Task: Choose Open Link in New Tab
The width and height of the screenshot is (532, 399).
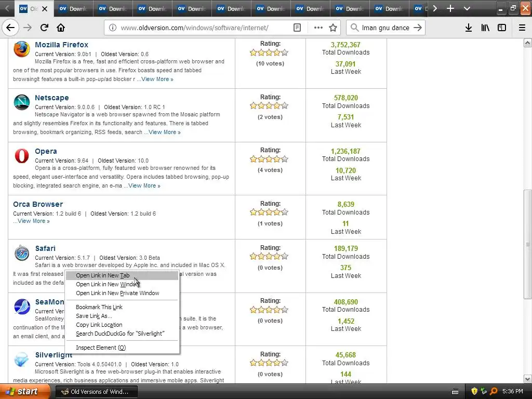Action: [122, 275]
